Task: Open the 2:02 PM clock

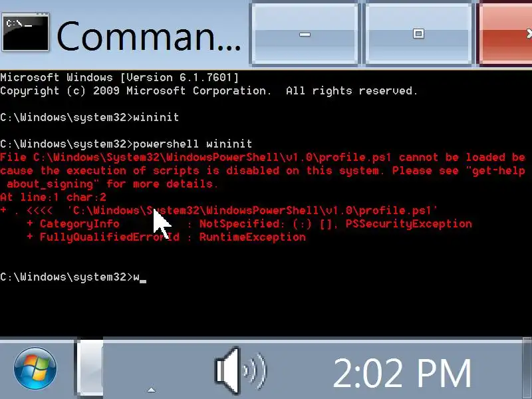Action: [402, 373]
